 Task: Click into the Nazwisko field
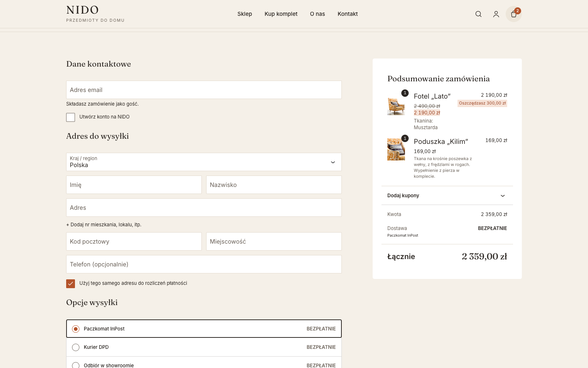pos(274,185)
